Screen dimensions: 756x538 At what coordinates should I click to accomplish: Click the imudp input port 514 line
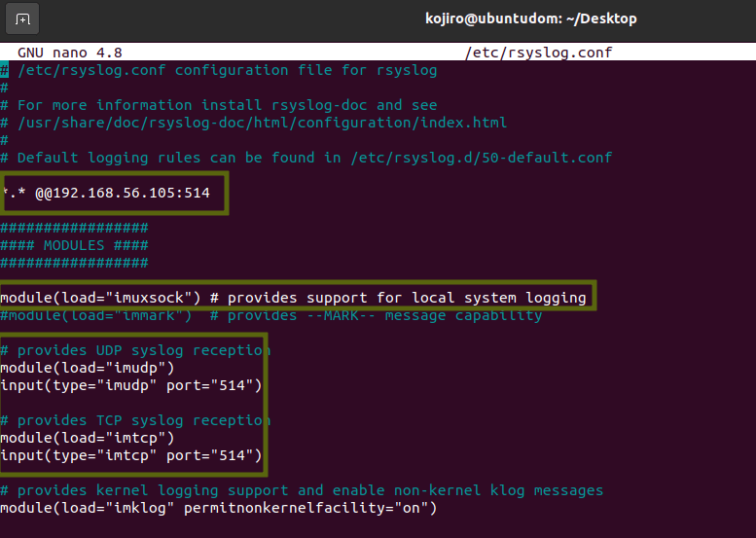coord(131,385)
